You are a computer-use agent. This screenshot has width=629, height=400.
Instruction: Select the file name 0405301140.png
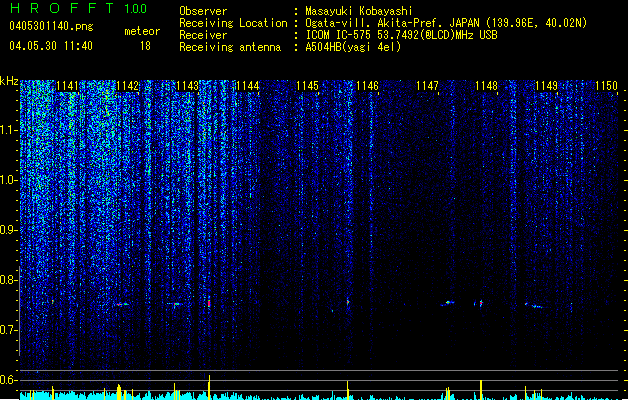point(51,26)
